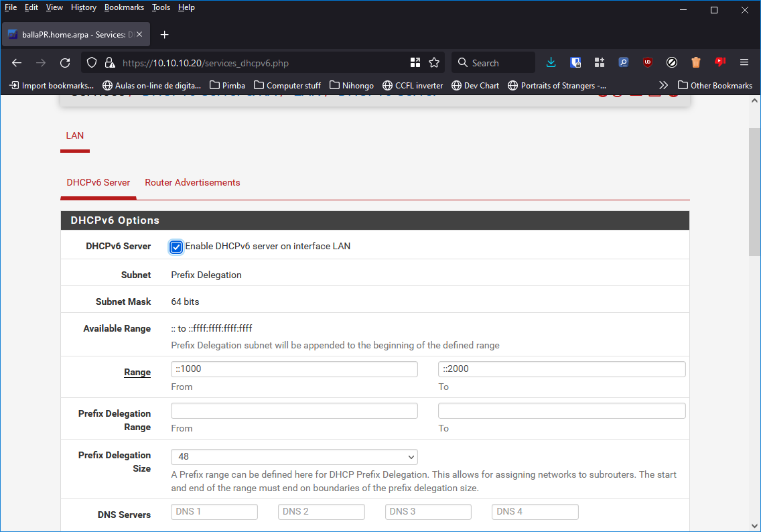Bookmark this page with the star icon
Screen dimensions: 761x532
pos(434,62)
